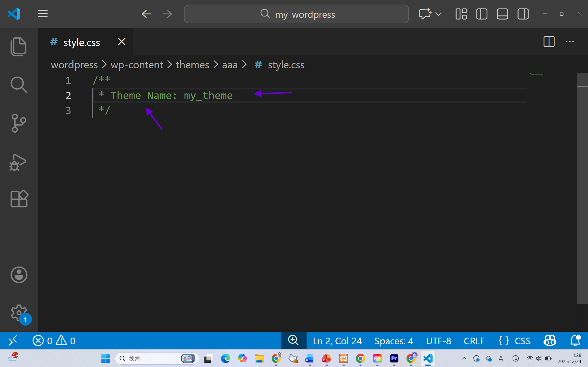Select the style.css editor tab
The width and height of the screenshot is (588, 367).
(82, 42)
